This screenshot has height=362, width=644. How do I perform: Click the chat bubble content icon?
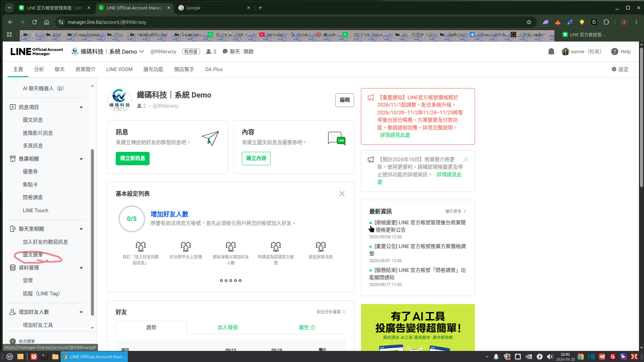(336, 138)
